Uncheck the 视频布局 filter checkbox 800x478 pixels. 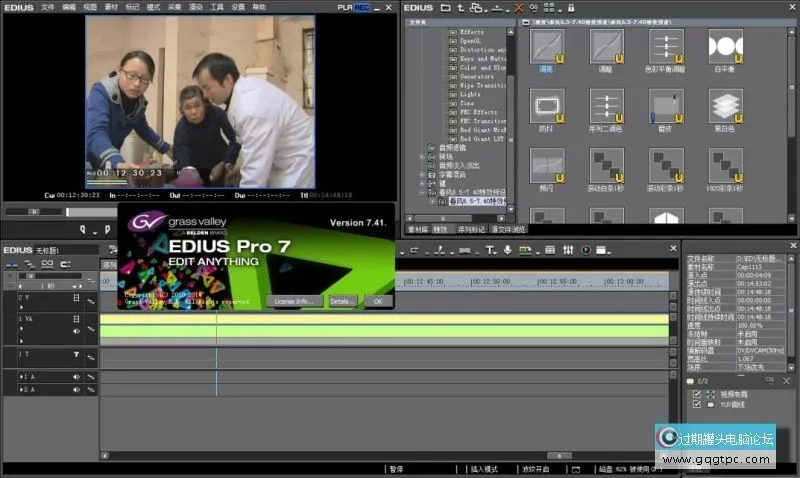coord(697,394)
